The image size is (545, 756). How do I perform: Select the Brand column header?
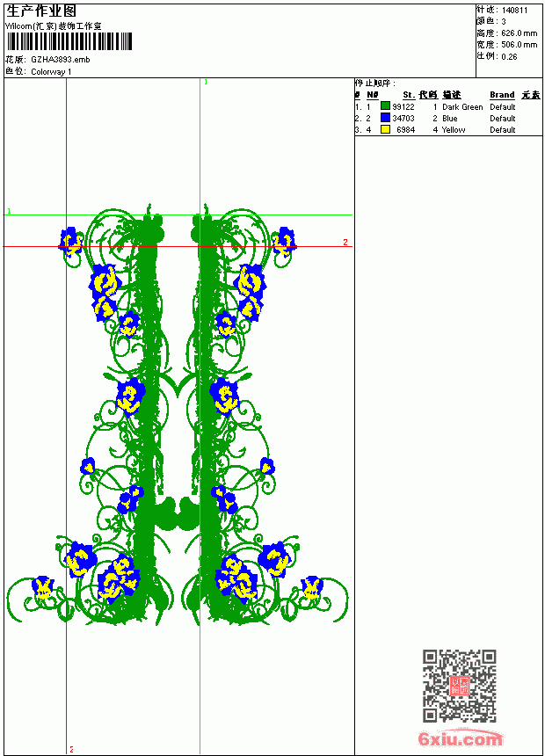(x=502, y=95)
